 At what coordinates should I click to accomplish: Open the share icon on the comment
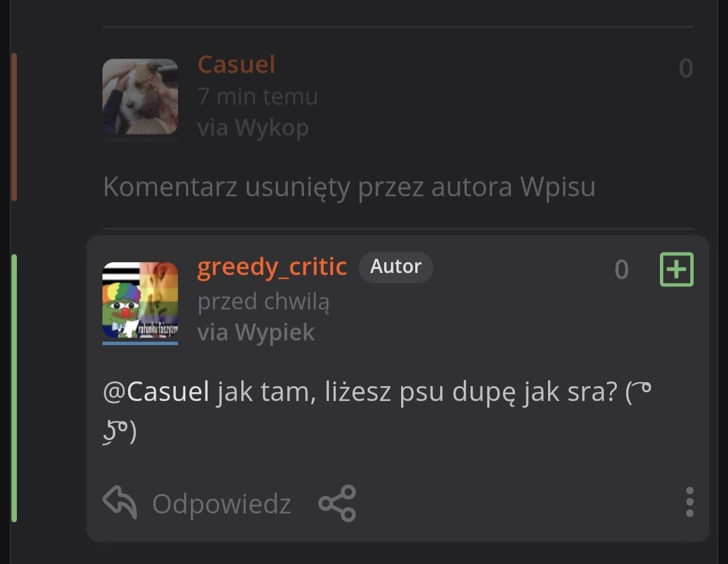pos(337,503)
